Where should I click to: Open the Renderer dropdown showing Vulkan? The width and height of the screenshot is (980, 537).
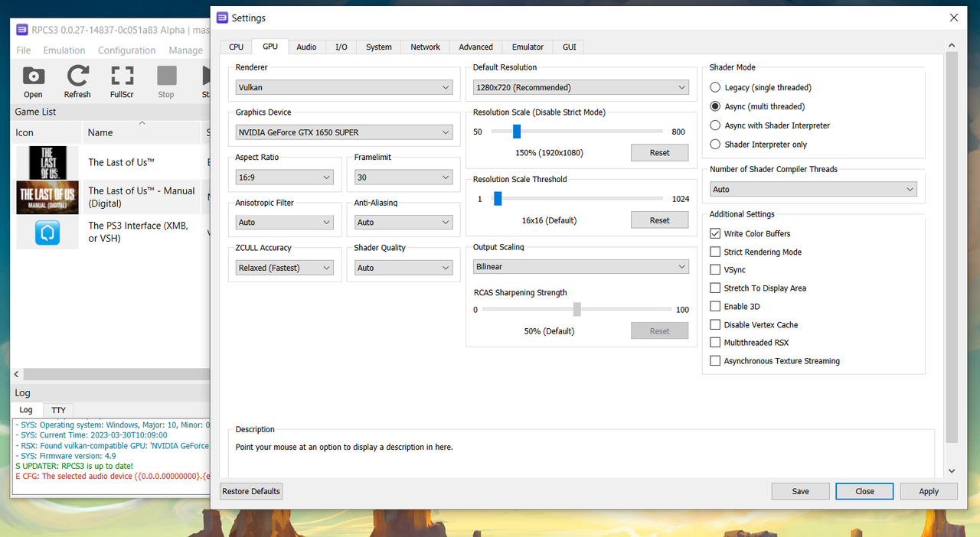point(345,88)
